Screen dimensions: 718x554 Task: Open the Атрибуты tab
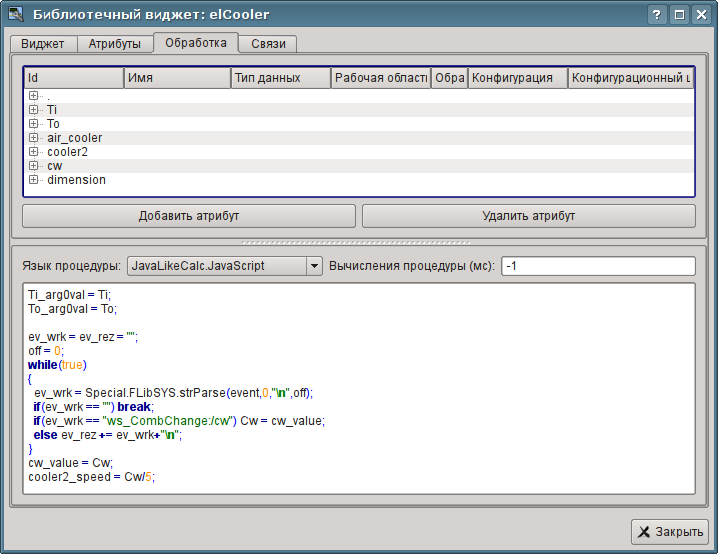(115, 44)
